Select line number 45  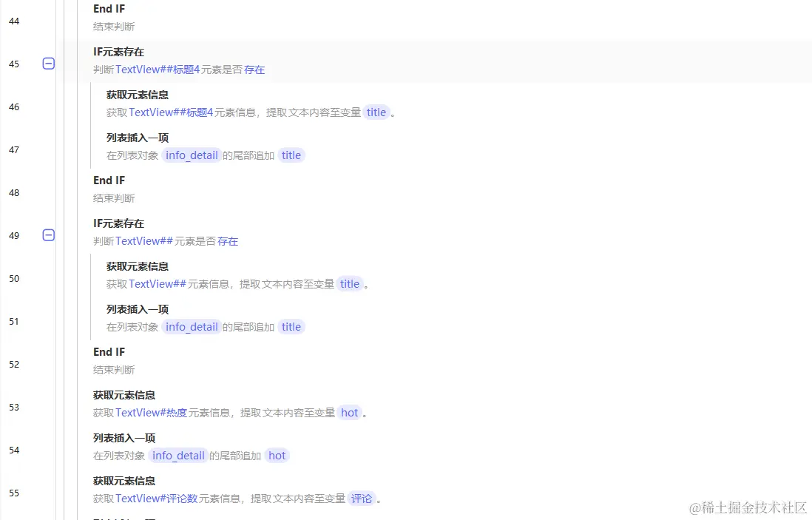click(x=15, y=64)
